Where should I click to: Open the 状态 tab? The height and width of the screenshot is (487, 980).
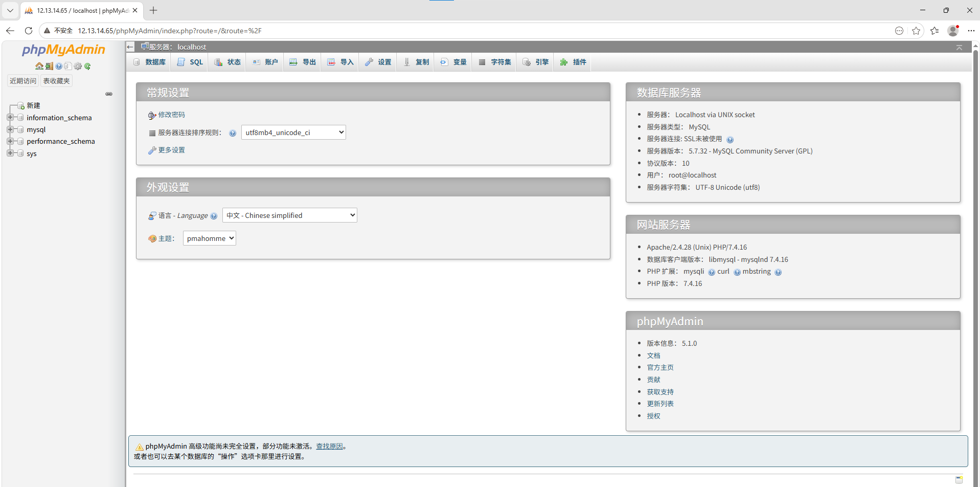[x=227, y=62]
